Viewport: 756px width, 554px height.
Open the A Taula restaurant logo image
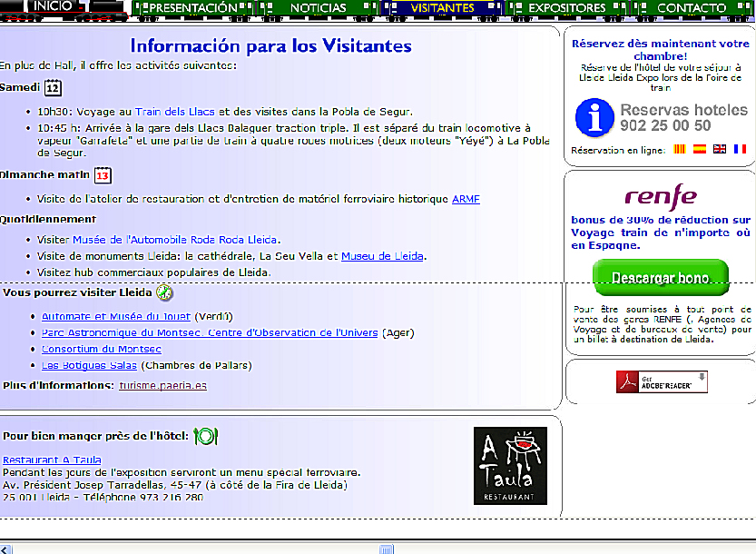click(x=510, y=466)
